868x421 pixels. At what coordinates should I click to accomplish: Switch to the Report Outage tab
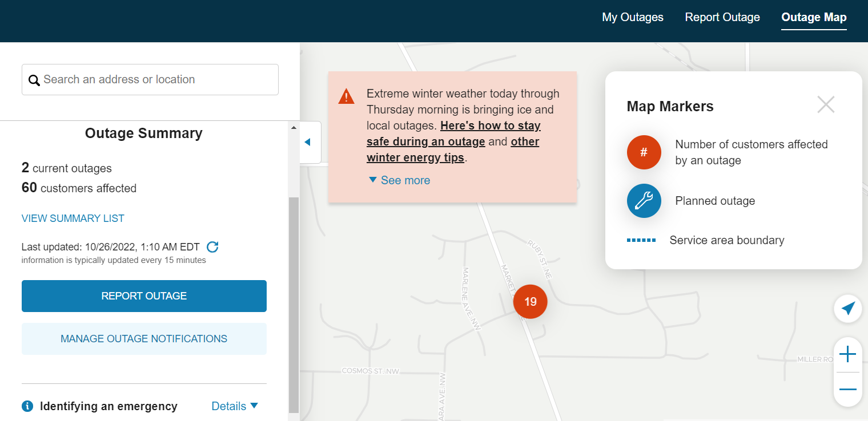point(722,17)
